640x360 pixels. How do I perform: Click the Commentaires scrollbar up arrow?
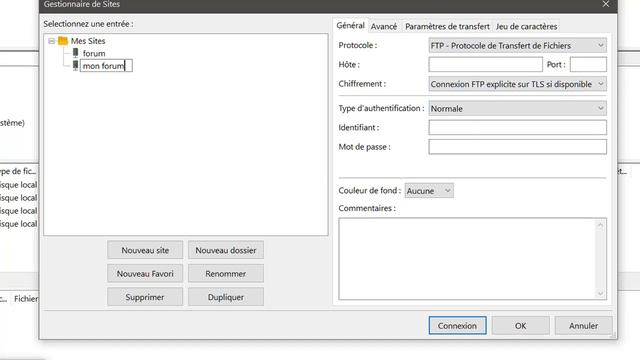[600, 225]
